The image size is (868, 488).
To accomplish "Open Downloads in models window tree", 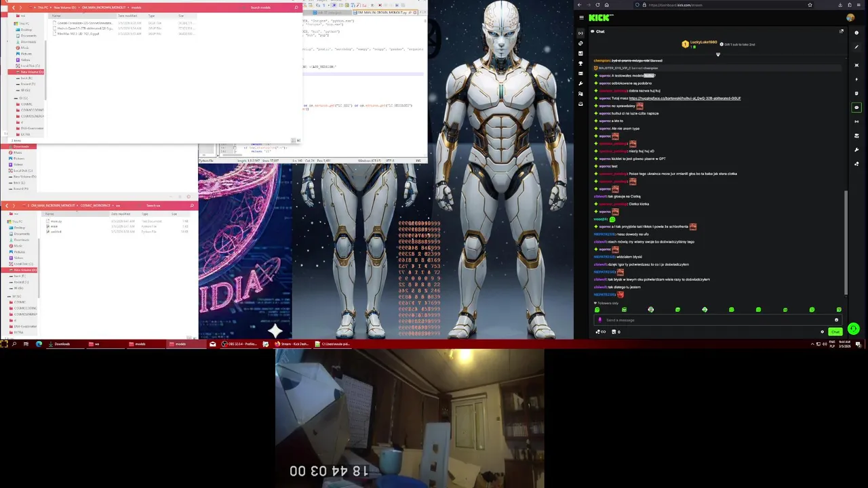I will [x=28, y=41].
